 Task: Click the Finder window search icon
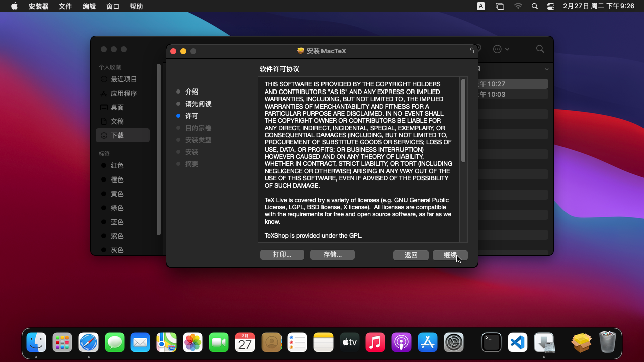pyautogui.click(x=540, y=49)
